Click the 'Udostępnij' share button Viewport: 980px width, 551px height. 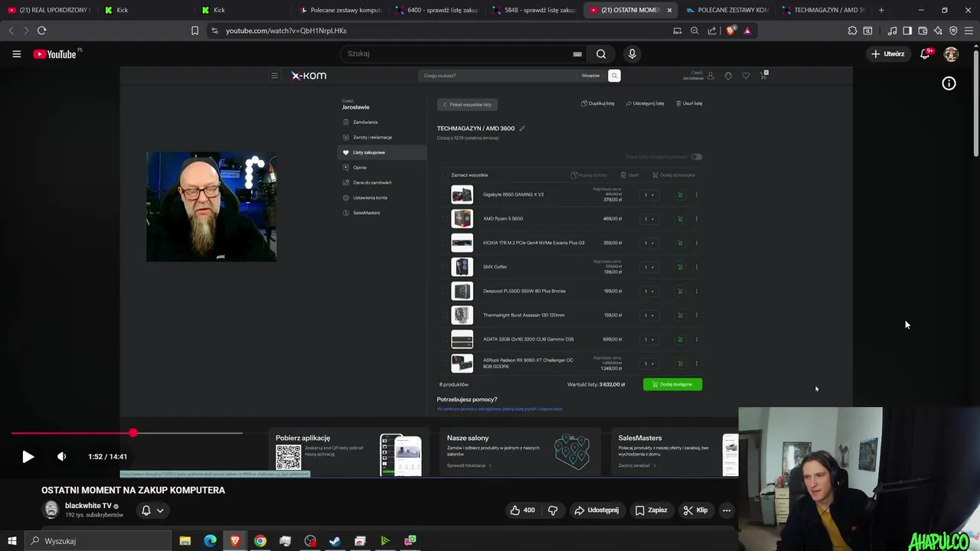tap(596, 510)
